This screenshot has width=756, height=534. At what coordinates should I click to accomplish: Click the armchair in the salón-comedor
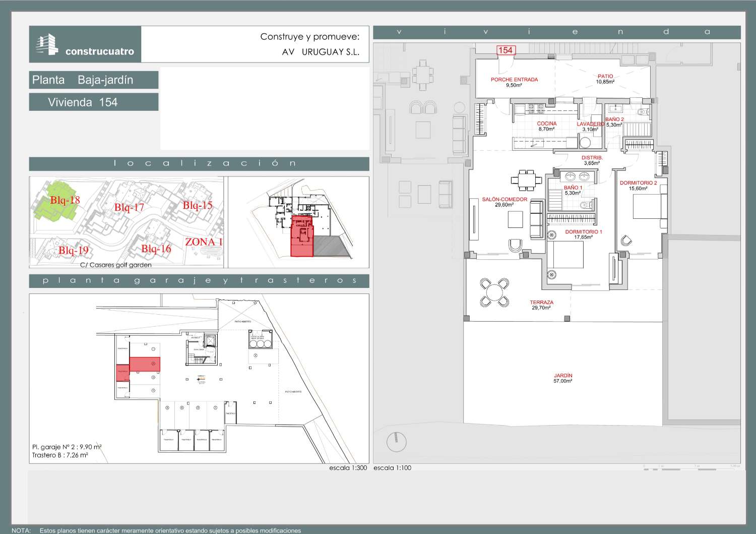pyautogui.click(x=515, y=246)
